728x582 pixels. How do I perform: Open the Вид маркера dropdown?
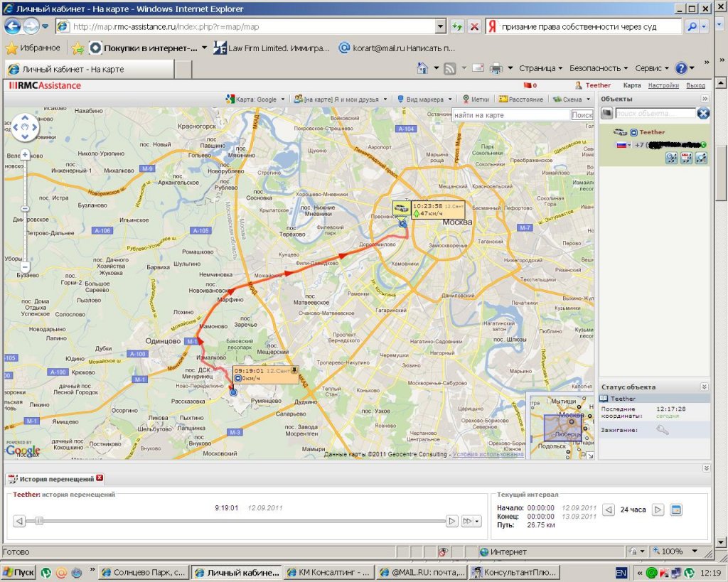pos(424,99)
